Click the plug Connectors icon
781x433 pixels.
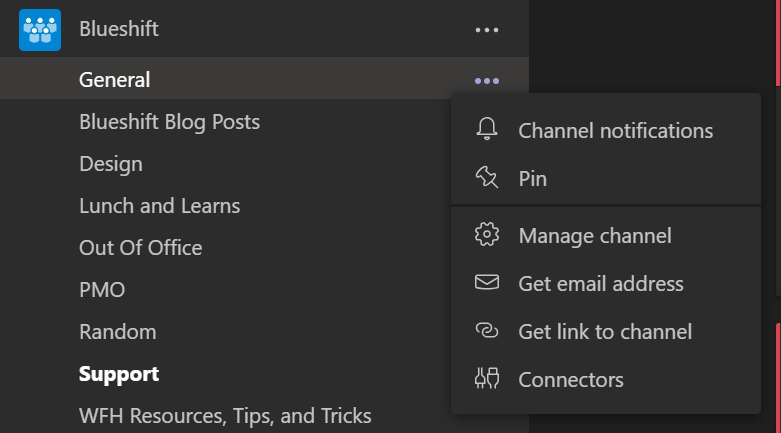[487, 378]
